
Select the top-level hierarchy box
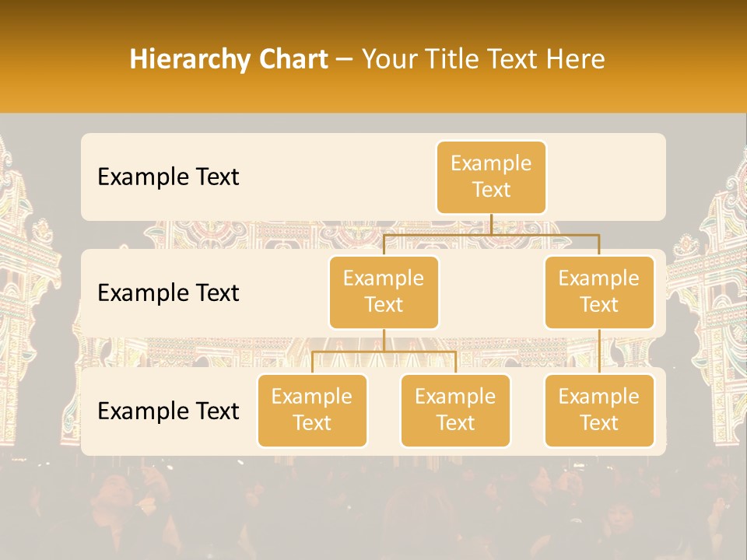point(491,177)
